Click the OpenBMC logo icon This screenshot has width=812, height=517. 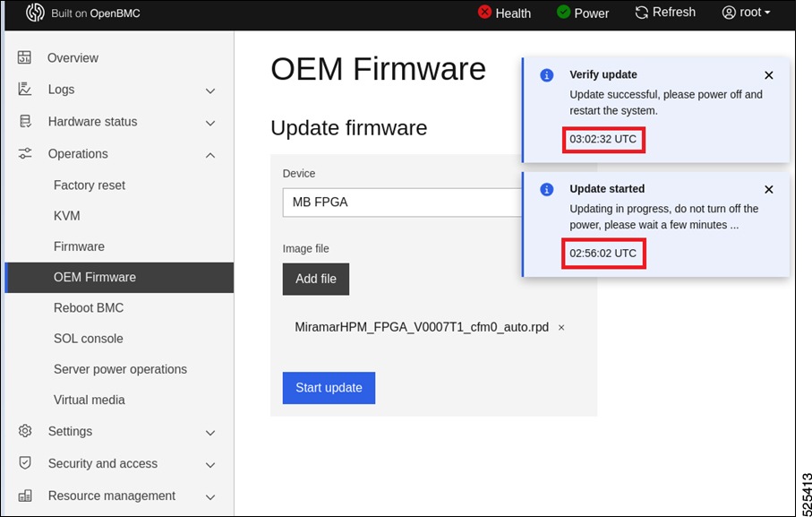(x=35, y=13)
